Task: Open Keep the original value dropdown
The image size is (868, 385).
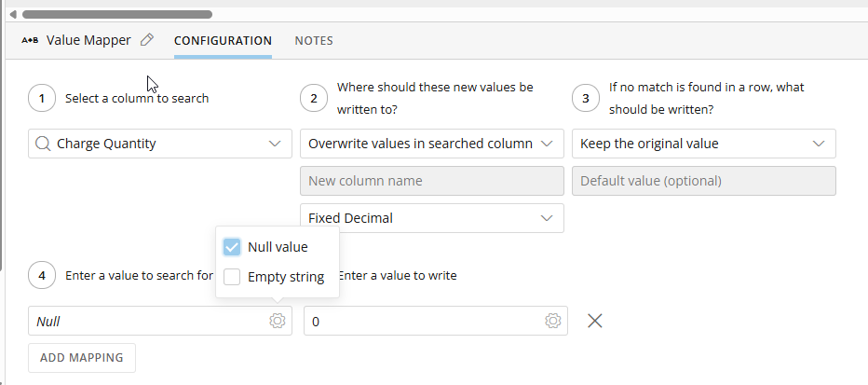Action: (703, 144)
